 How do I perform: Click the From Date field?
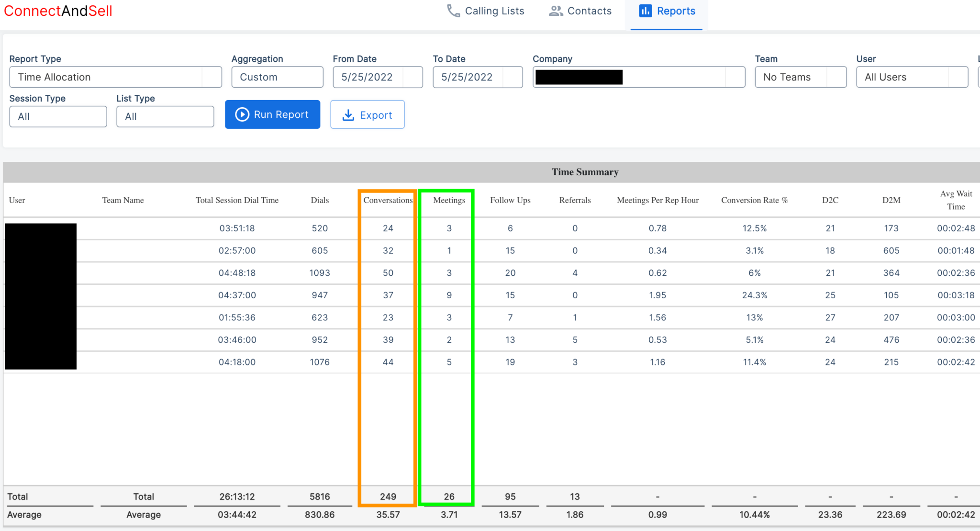(367, 77)
